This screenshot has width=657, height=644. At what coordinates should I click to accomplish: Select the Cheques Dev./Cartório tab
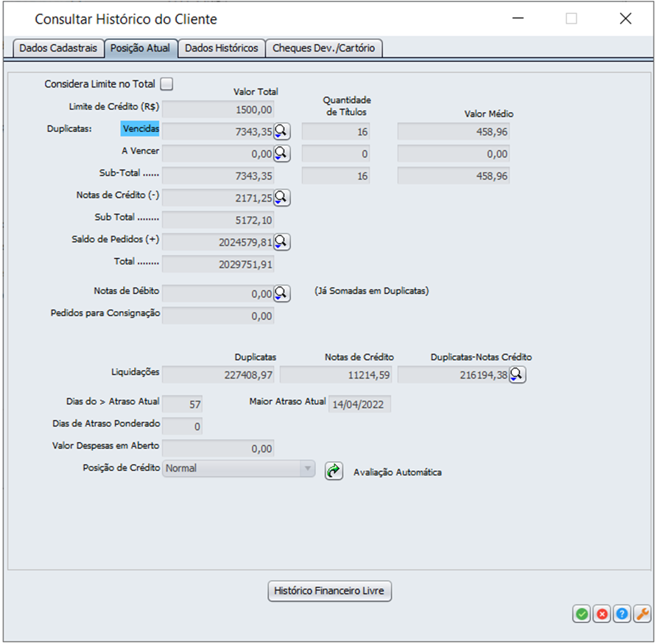click(323, 49)
